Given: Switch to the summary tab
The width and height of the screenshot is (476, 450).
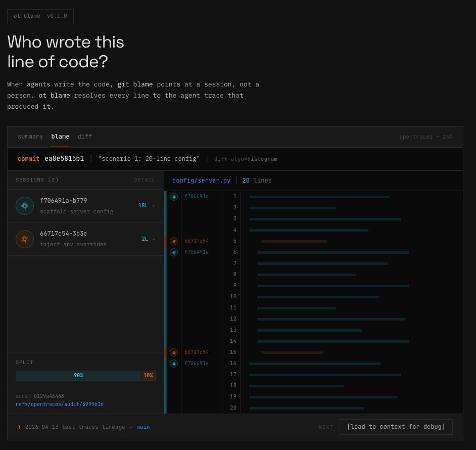Looking at the screenshot, I should point(30,137).
